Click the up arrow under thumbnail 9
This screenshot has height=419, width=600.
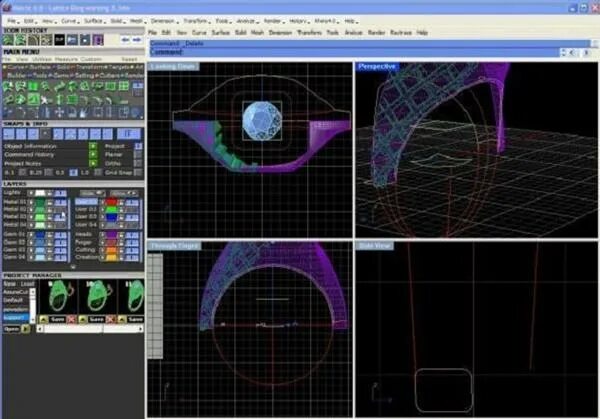(44, 319)
